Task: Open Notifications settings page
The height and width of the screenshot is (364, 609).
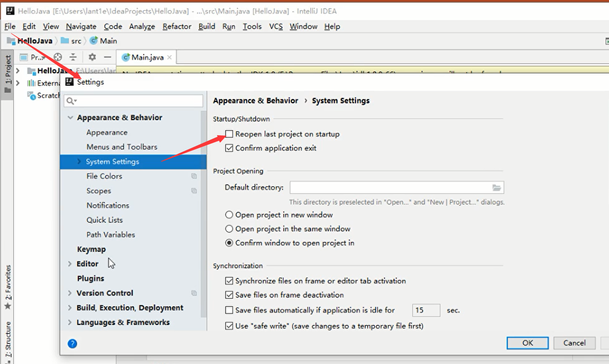Action: pyautogui.click(x=108, y=205)
